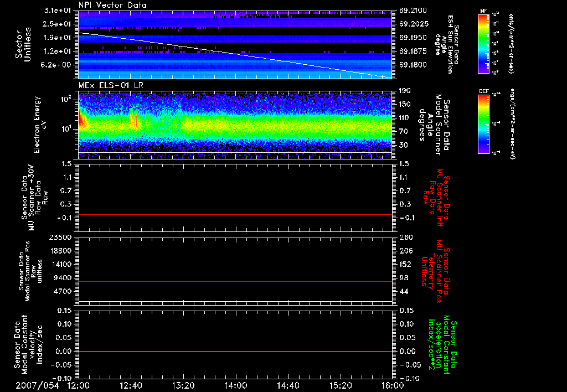
Task: Pick the 14:00 time axis label
Action: [x=235, y=385]
